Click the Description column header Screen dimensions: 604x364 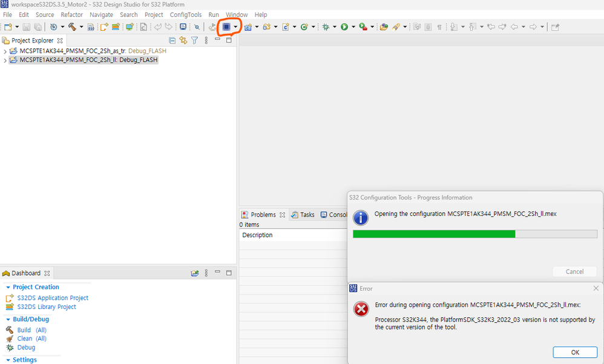pos(257,235)
